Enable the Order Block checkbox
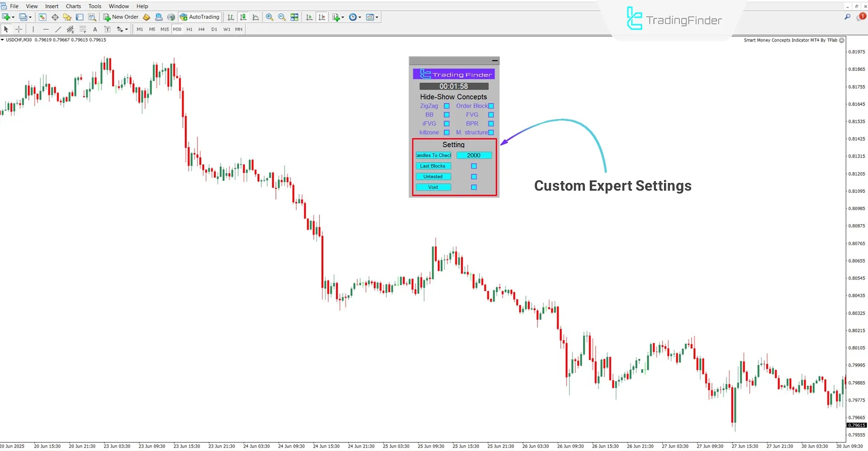The width and height of the screenshot is (868, 451). pyautogui.click(x=491, y=106)
